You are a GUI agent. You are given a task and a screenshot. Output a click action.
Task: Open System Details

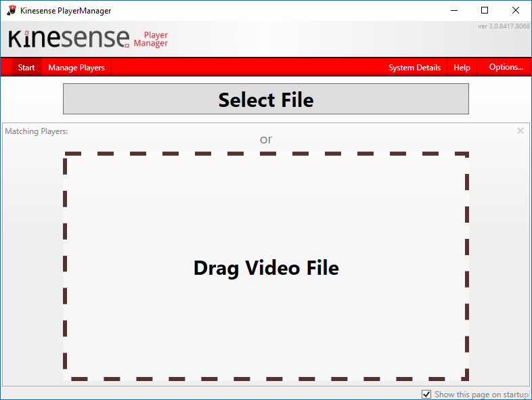414,68
